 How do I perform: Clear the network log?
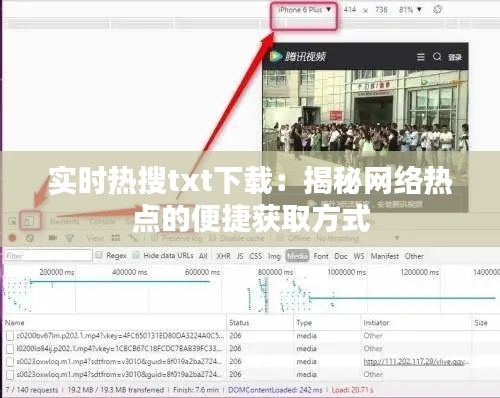[x=30, y=238]
